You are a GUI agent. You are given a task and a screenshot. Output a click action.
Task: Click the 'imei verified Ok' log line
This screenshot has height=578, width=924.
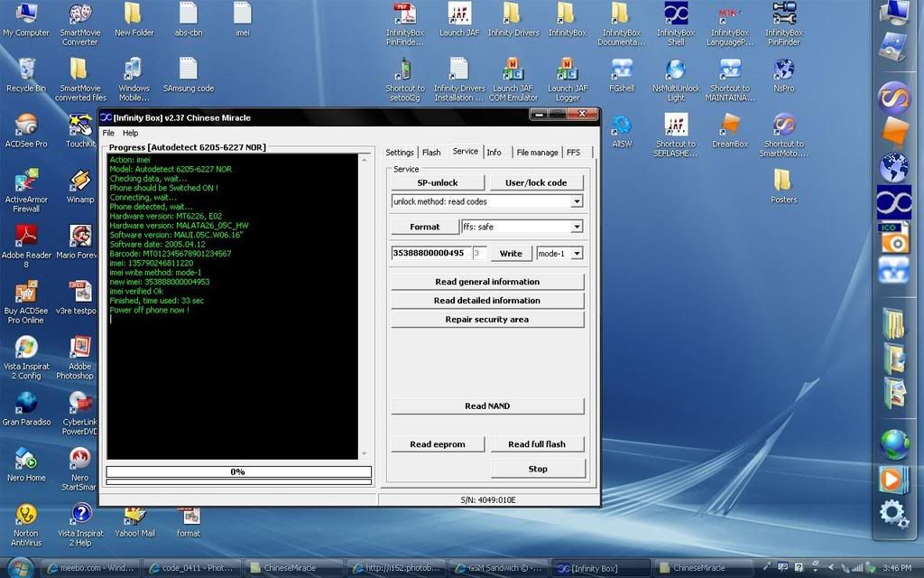click(x=137, y=292)
